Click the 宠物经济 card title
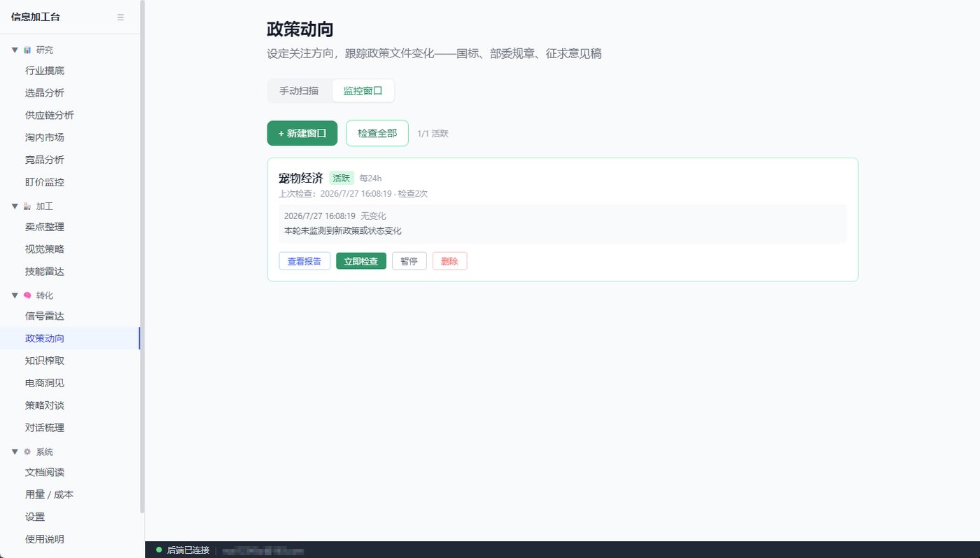 pyautogui.click(x=301, y=178)
